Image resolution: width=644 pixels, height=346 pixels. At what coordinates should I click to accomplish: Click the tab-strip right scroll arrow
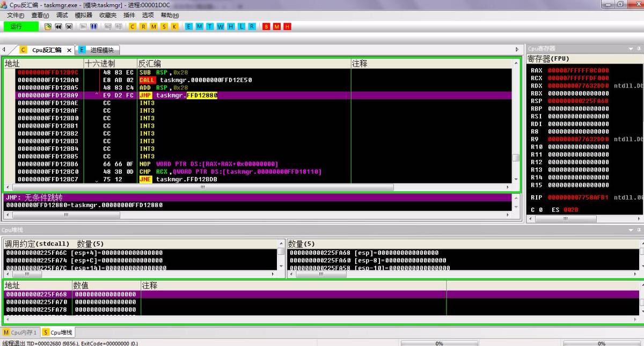click(x=517, y=49)
